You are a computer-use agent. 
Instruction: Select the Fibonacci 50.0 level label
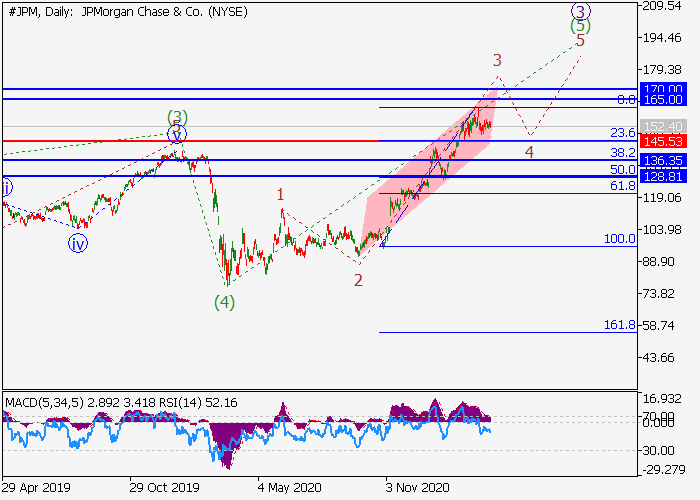pos(623,170)
